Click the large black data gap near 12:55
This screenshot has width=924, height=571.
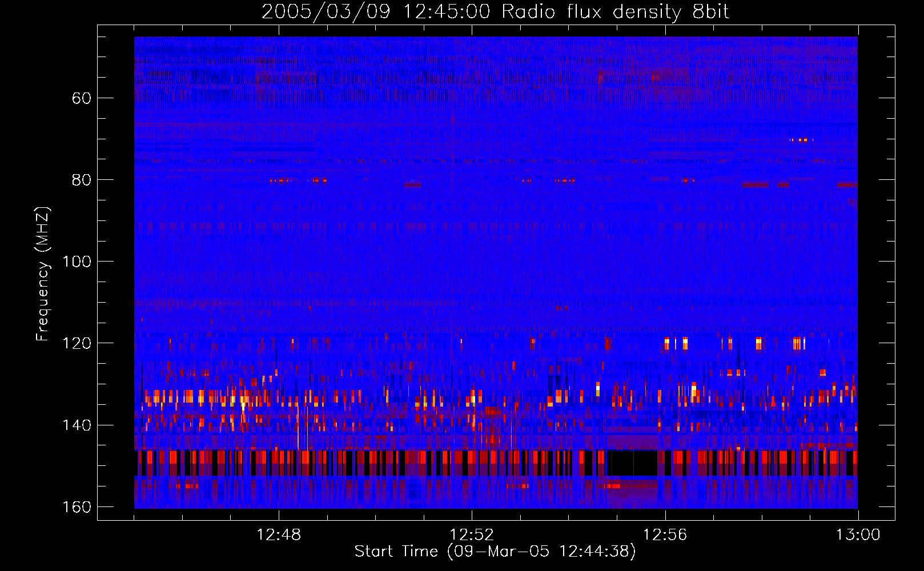632,463
